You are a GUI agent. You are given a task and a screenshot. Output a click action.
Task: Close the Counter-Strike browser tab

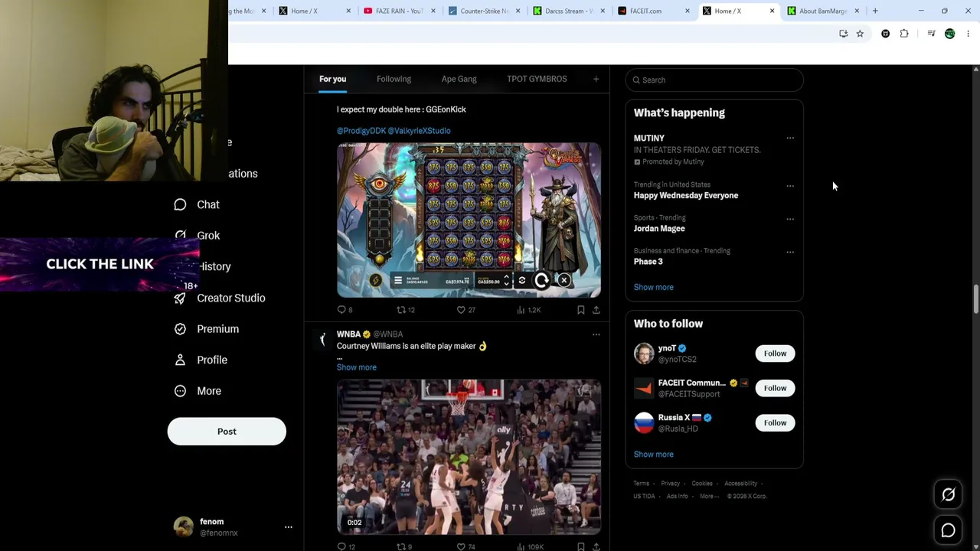tap(518, 11)
